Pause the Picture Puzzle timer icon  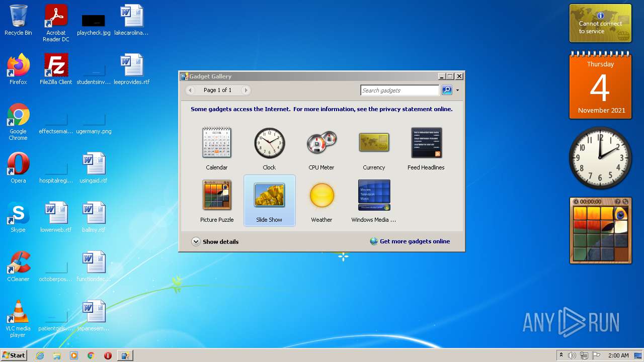577,202
